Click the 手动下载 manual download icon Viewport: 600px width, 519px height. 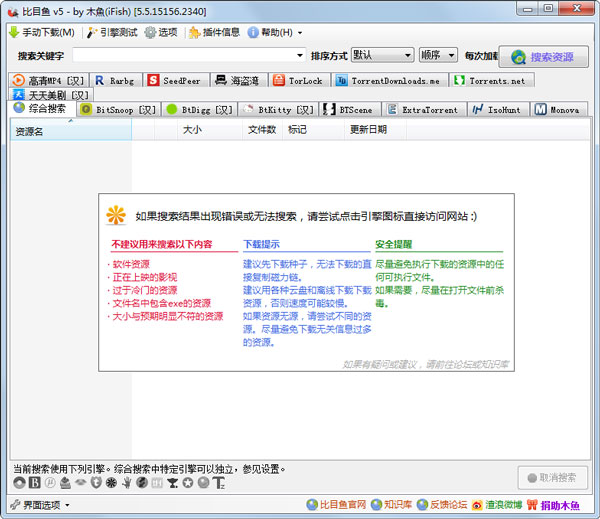click(13, 32)
